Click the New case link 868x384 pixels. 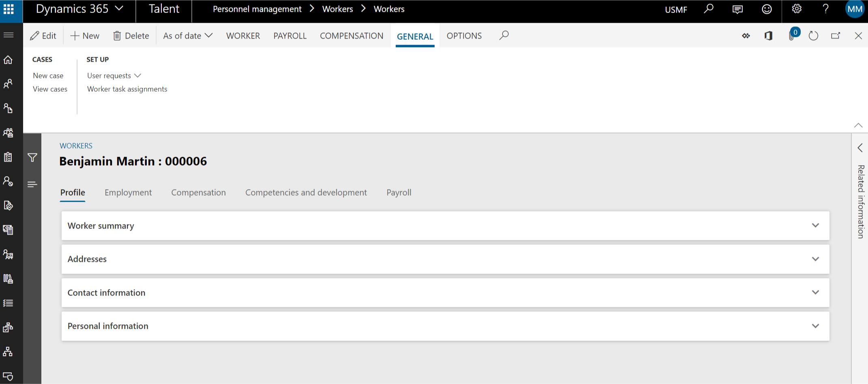pyautogui.click(x=48, y=76)
